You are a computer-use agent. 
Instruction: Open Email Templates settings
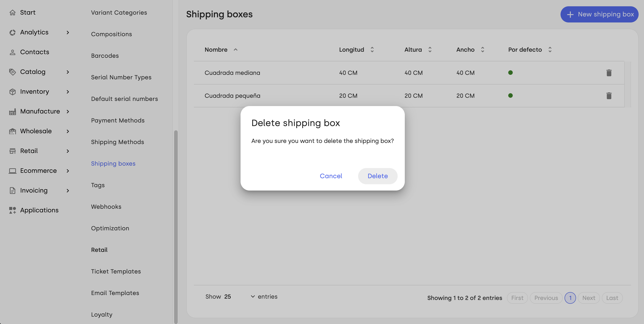pos(115,293)
